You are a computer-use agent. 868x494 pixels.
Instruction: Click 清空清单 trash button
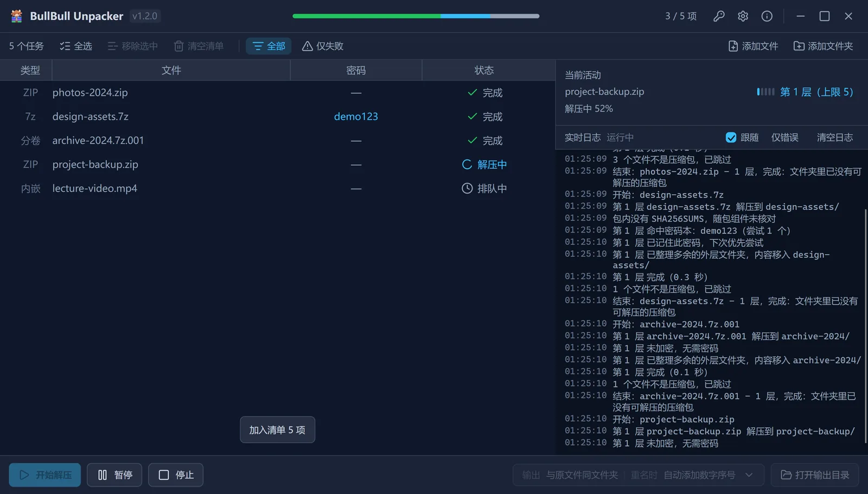[199, 46]
